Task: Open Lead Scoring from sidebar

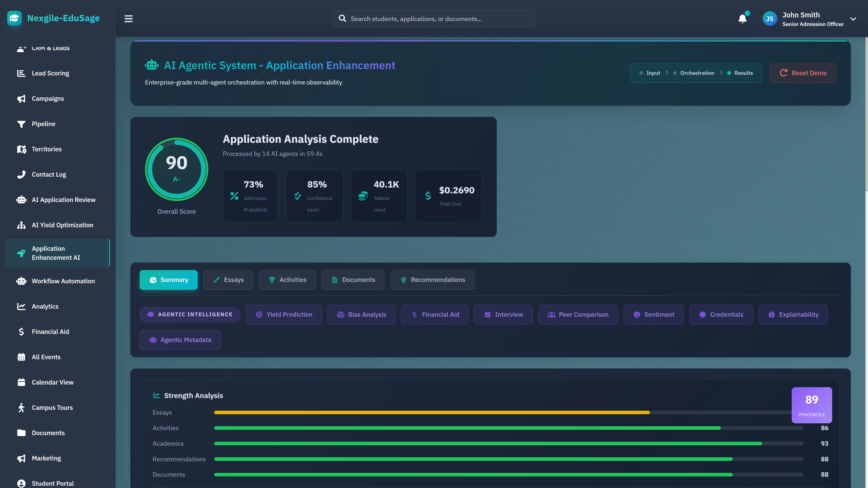Action: tap(50, 73)
